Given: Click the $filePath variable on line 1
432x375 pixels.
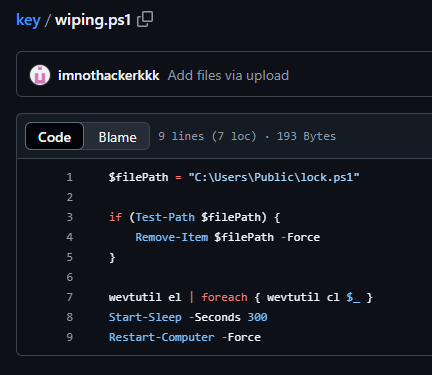Looking at the screenshot, I should (139, 177).
